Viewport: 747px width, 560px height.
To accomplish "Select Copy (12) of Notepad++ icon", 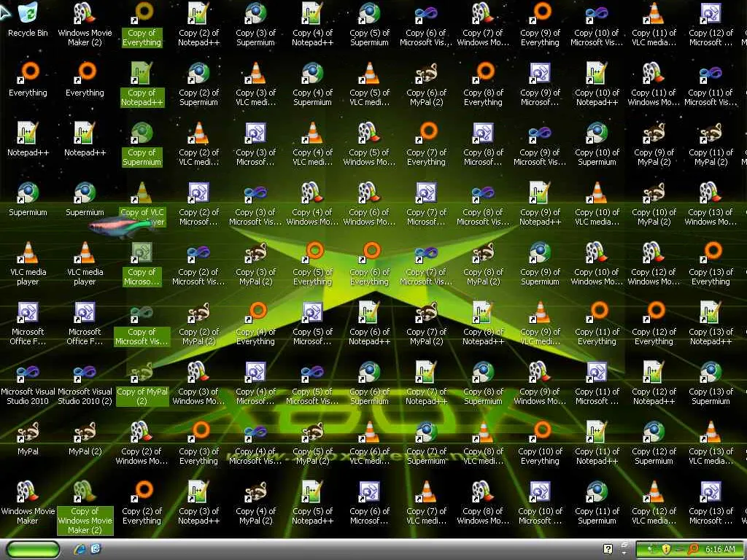I will [x=654, y=382].
